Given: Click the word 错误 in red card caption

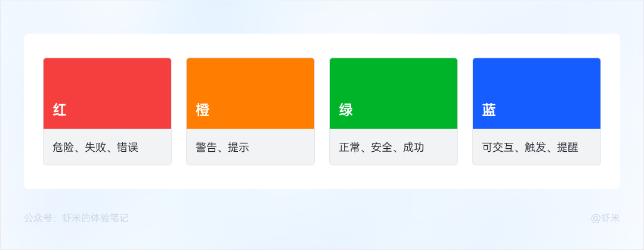Looking at the screenshot, I should click(x=128, y=148).
